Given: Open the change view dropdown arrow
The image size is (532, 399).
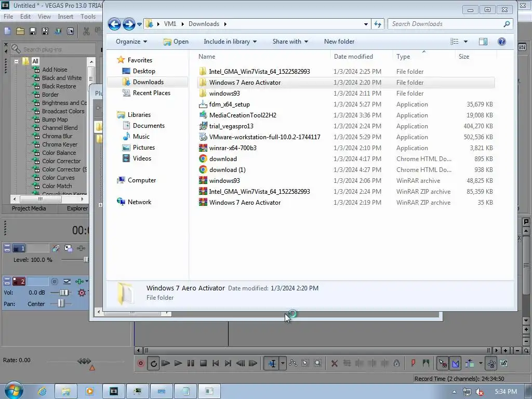Looking at the screenshot, I should point(465,42).
